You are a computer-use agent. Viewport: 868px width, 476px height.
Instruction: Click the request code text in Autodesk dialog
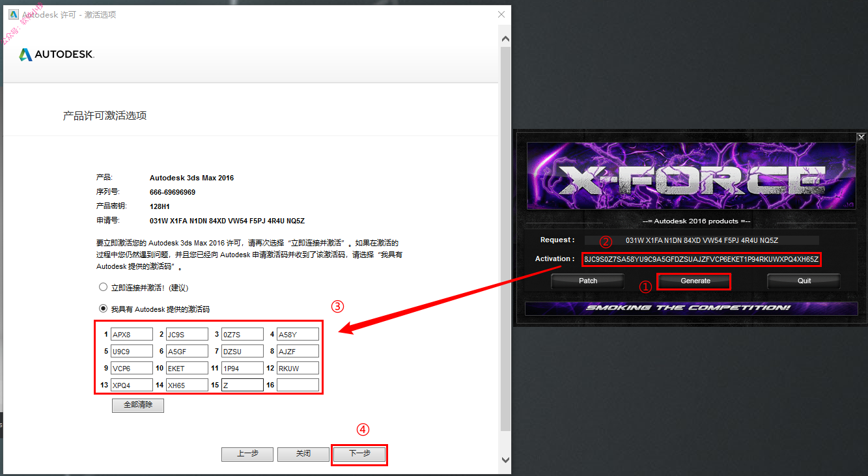(227, 221)
